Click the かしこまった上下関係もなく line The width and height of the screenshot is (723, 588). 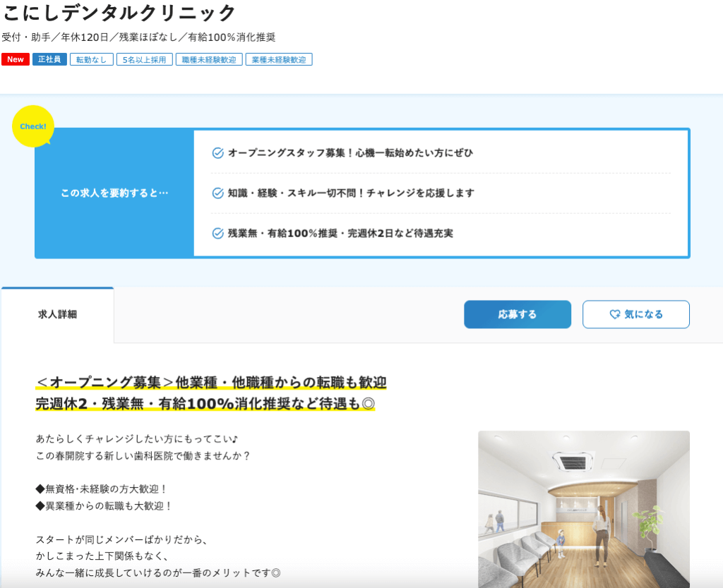(x=102, y=556)
